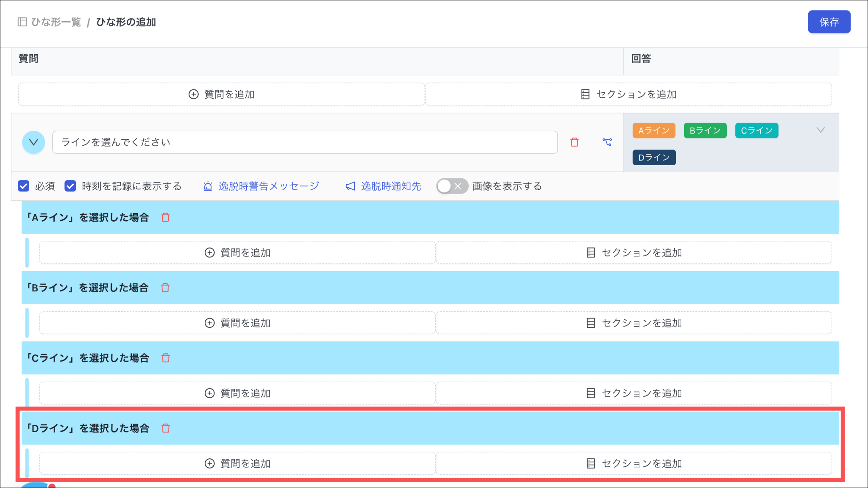Delete the 「Dライン」を選択した場合 branch

pos(166,428)
